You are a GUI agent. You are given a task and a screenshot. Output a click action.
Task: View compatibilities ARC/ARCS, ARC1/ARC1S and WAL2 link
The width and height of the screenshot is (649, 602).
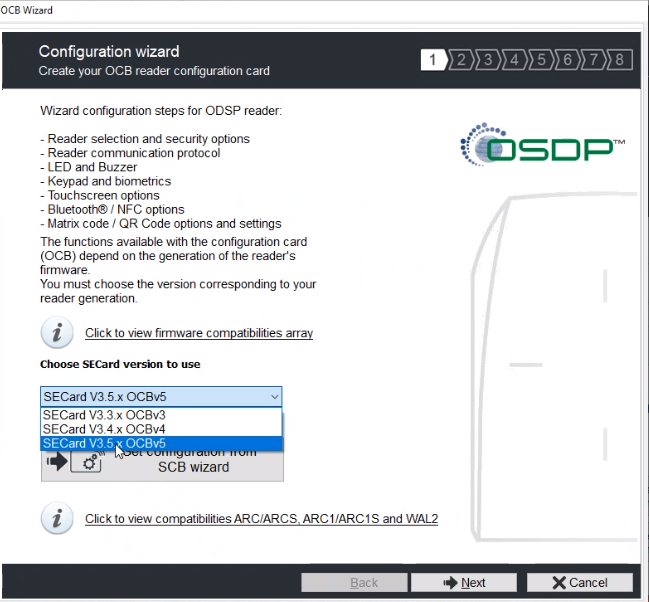[x=261, y=519]
